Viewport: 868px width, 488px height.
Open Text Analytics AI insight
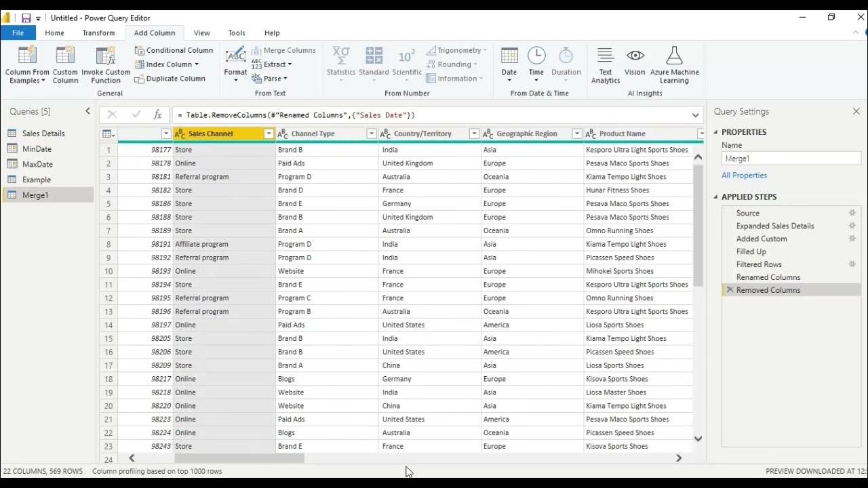pos(606,65)
